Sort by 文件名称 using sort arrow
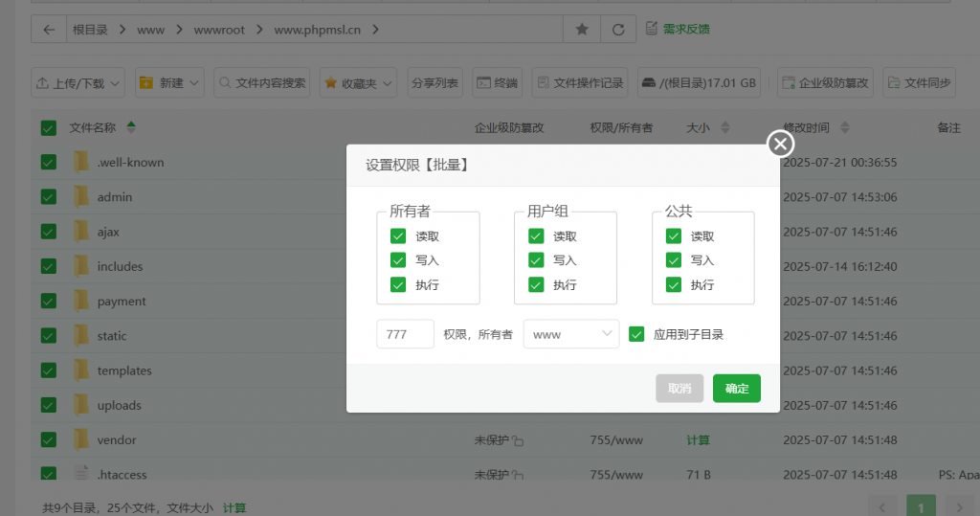Image resolution: width=980 pixels, height=516 pixels. click(130, 127)
